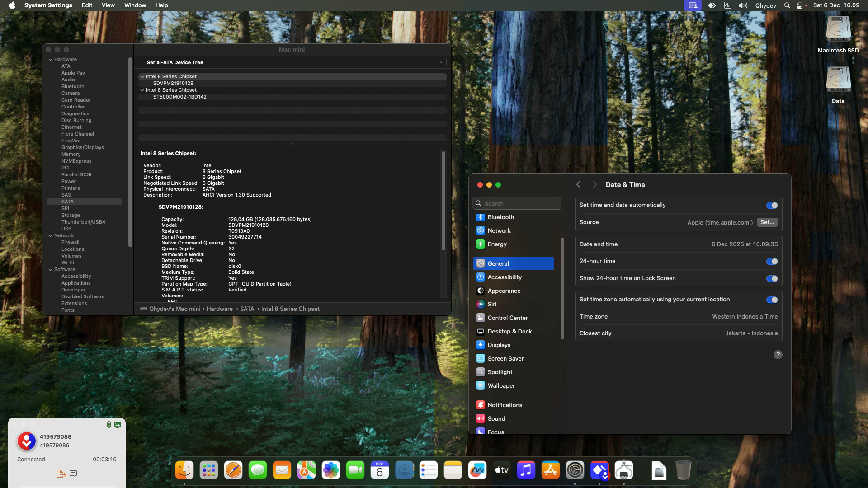The height and width of the screenshot is (488, 868).
Task: Click the orange file transfer icon in the session window
Action: [x=61, y=474]
